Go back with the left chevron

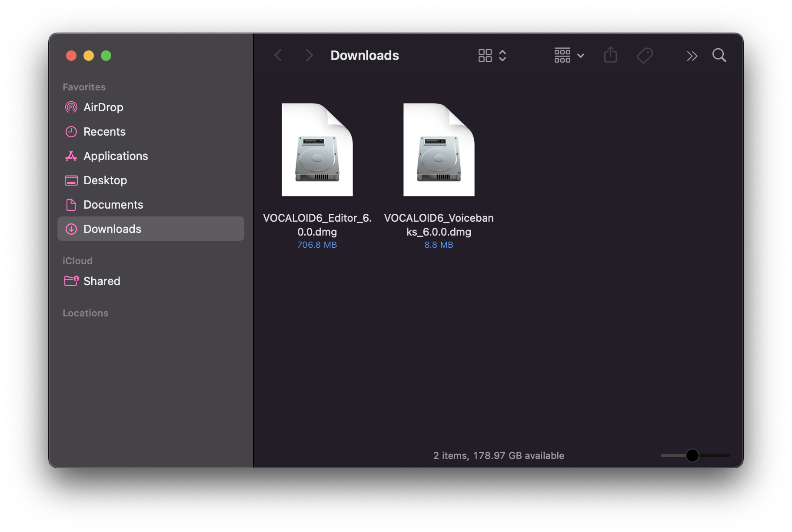point(278,56)
